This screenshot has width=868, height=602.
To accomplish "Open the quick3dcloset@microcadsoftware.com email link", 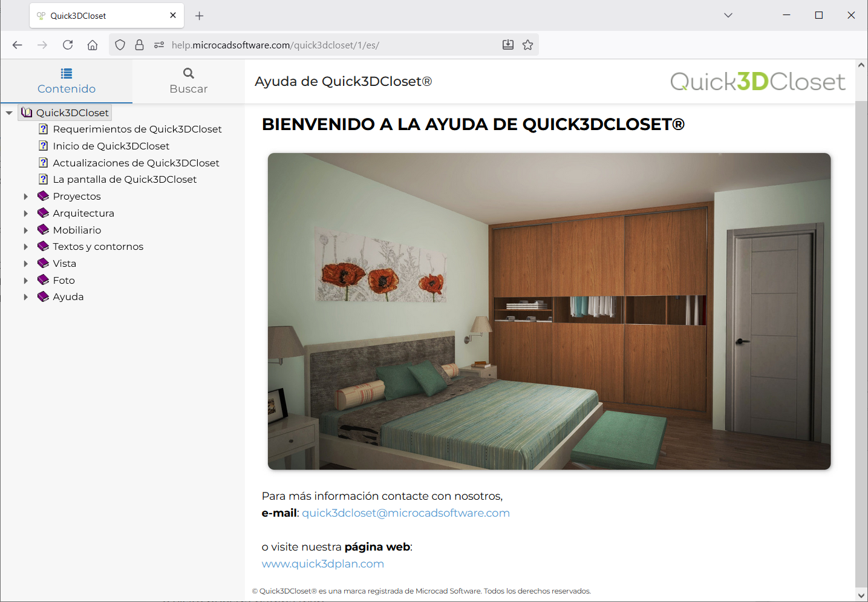I will point(405,513).
